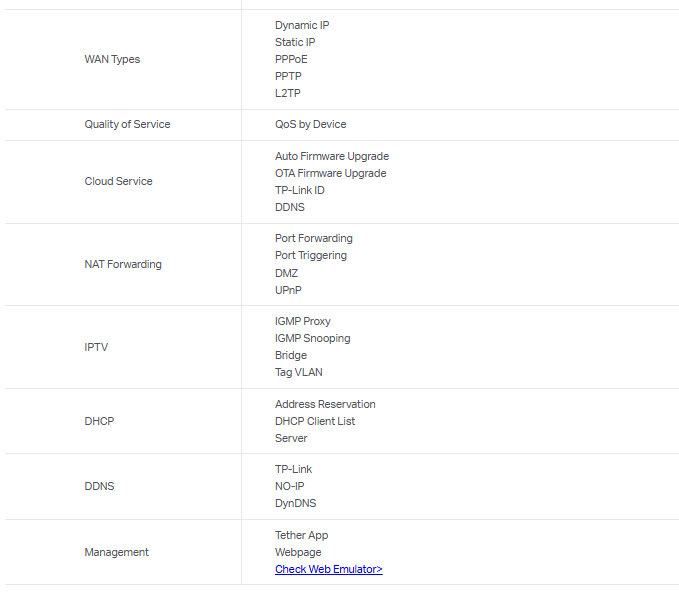The height and width of the screenshot is (592, 679).
Task: Select the Port Triggering text
Action: [x=311, y=255]
